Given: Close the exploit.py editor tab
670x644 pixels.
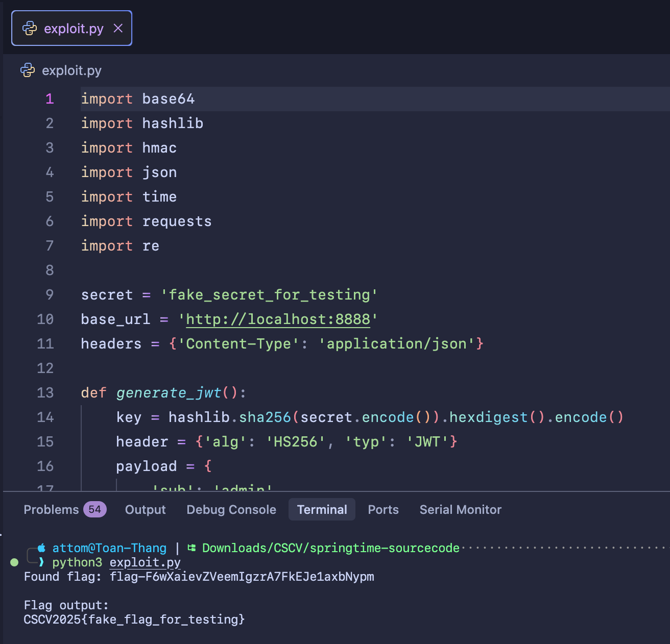Looking at the screenshot, I should click(118, 29).
